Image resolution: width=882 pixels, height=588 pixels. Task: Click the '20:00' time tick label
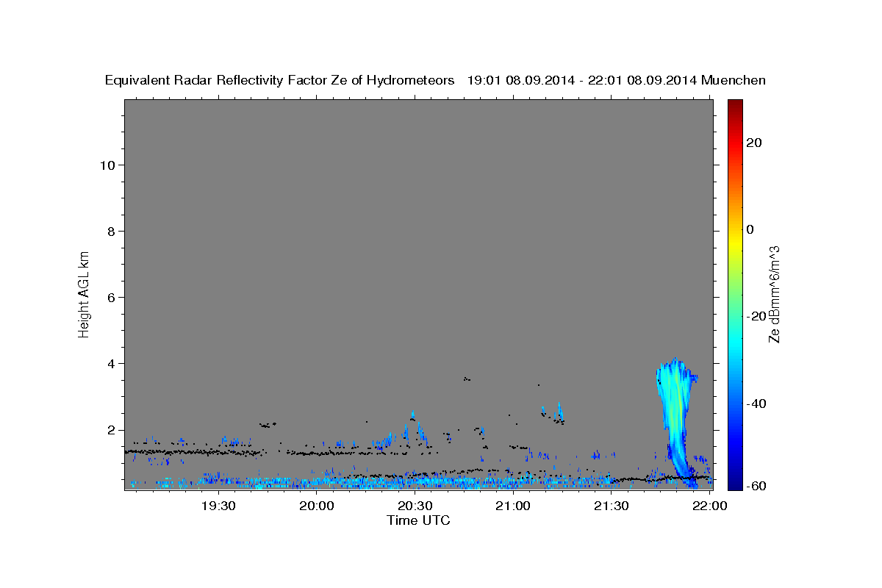click(x=317, y=506)
